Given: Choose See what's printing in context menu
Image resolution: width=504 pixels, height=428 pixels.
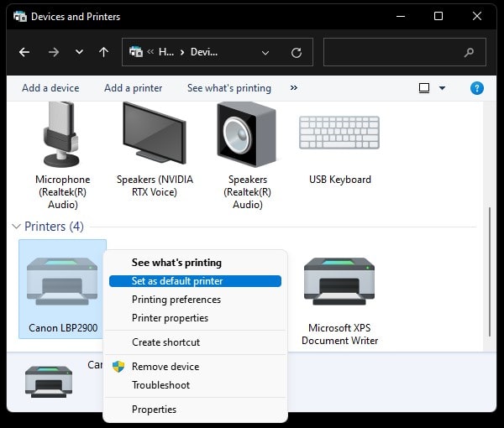Looking at the screenshot, I should tap(196, 263).
